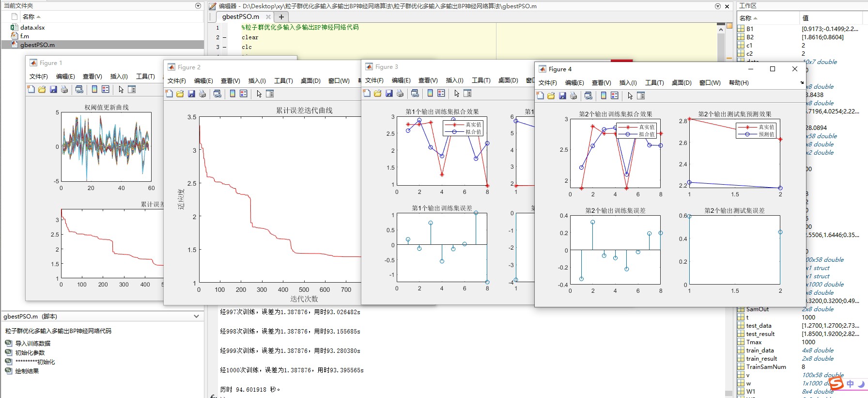The image size is (868, 398).
Task: Open Property Inspector in Figure 4 toolbar
Action: click(x=641, y=96)
